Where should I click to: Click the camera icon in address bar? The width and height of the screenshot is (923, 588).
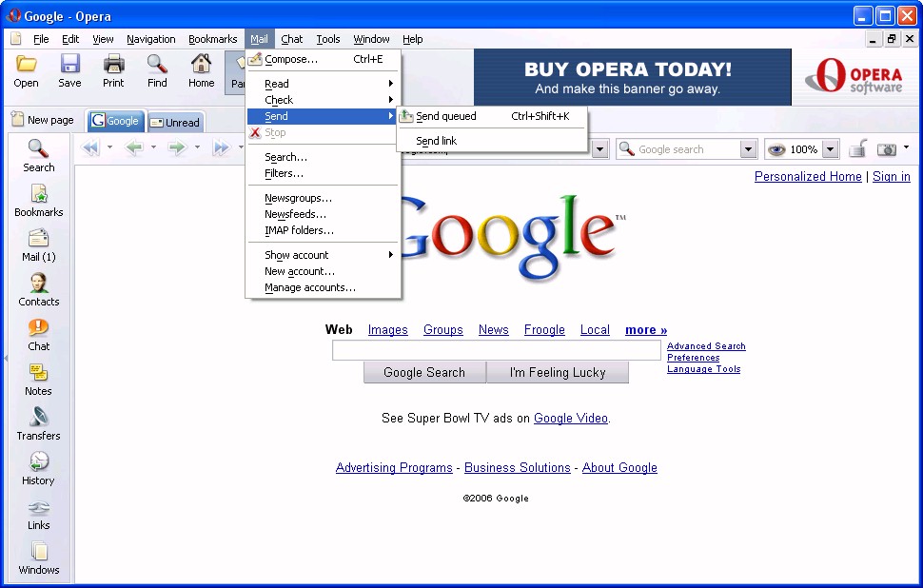coord(887,149)
